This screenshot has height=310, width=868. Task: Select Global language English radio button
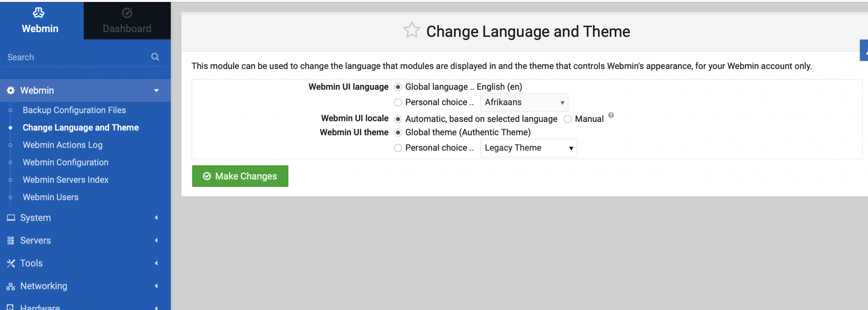(x=398, y=87)
